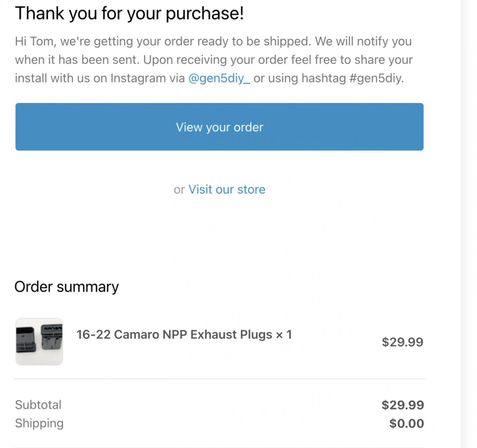The image size is (477, 448).
Task: Click the word 'or' before the store link
Action: pos(179,190)
